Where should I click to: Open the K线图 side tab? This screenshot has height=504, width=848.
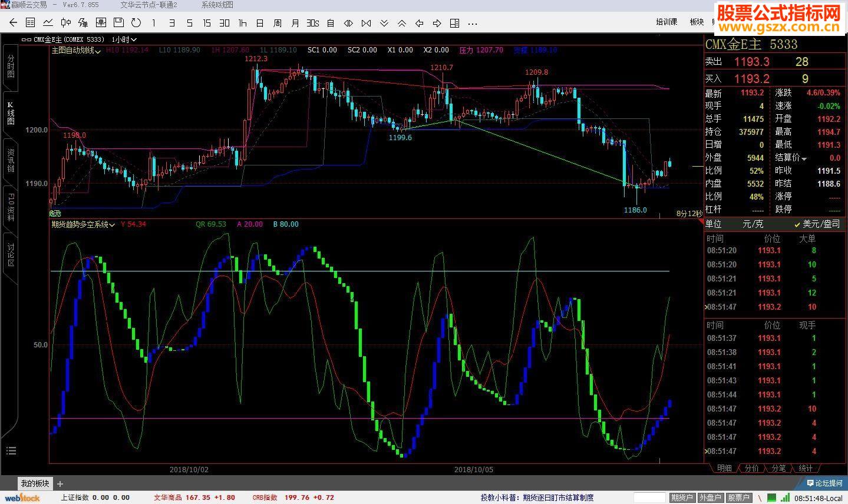tap(11, 113)
